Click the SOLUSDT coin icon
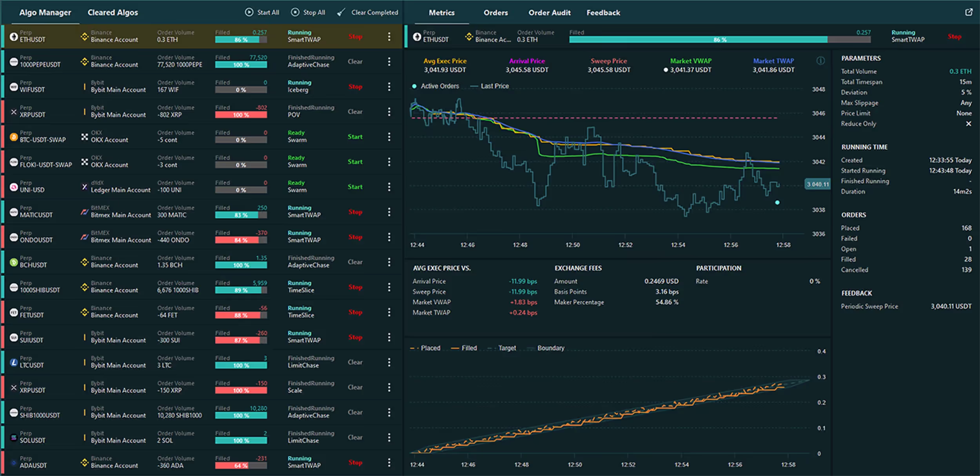Viewport: 980px width, 476px height. coord(14,438)
